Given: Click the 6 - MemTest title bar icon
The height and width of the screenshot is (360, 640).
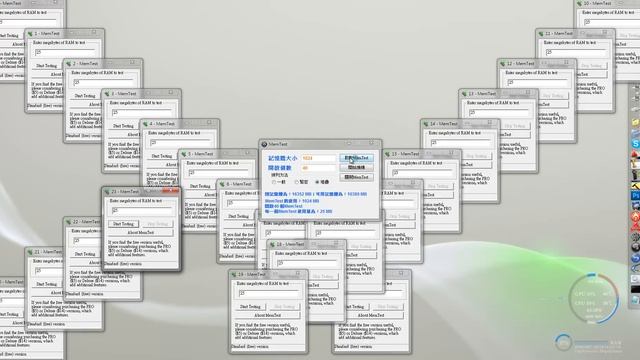Looking at the screenshot, I should click(222, 184).
